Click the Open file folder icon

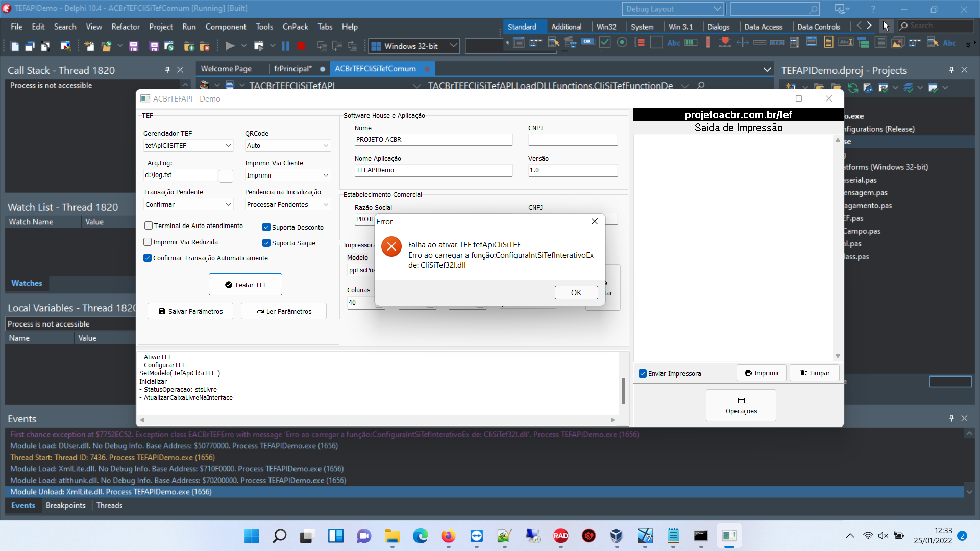pyautogui.click(x=106, y=46)
